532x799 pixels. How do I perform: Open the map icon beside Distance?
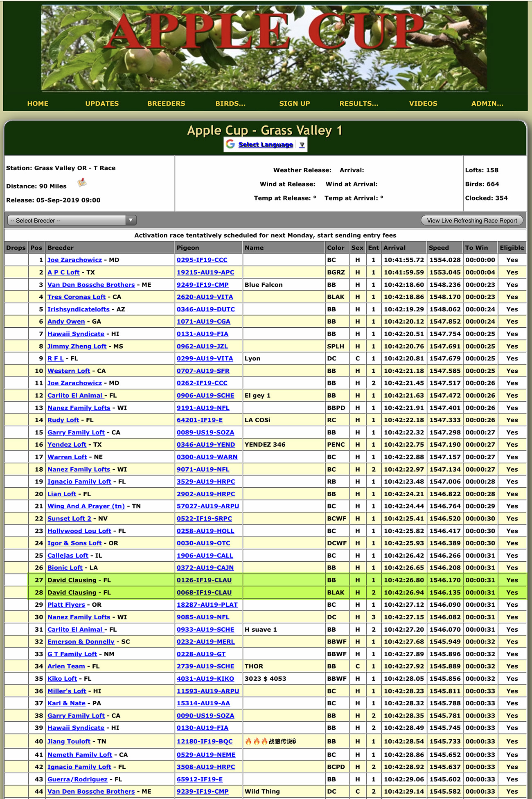point(82,182)
